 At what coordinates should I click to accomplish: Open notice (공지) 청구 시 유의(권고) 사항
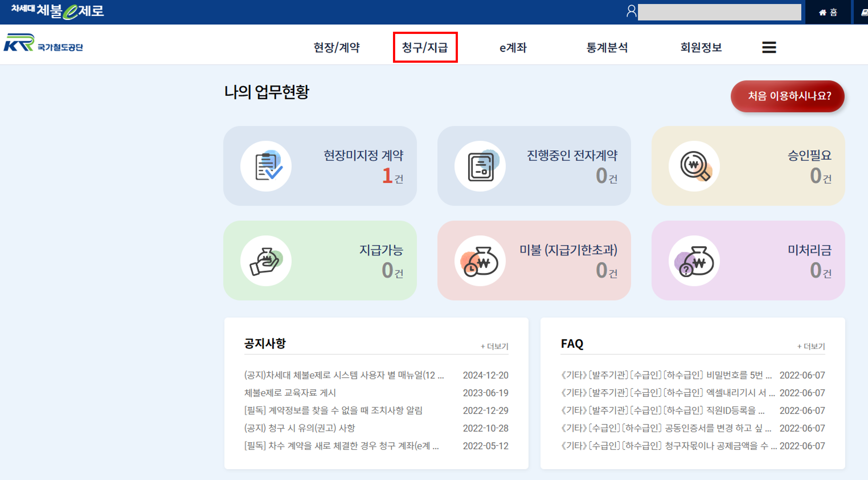pos(299,428)
